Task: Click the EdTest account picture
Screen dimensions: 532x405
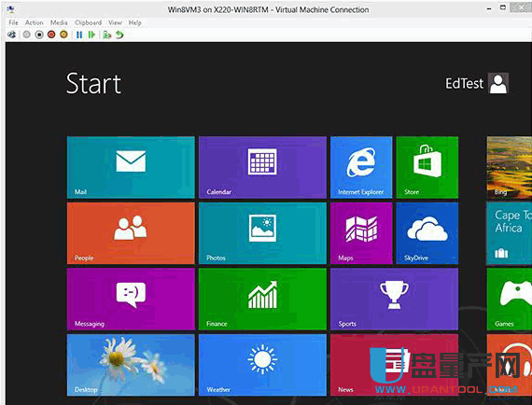Action: click(498, 83)
